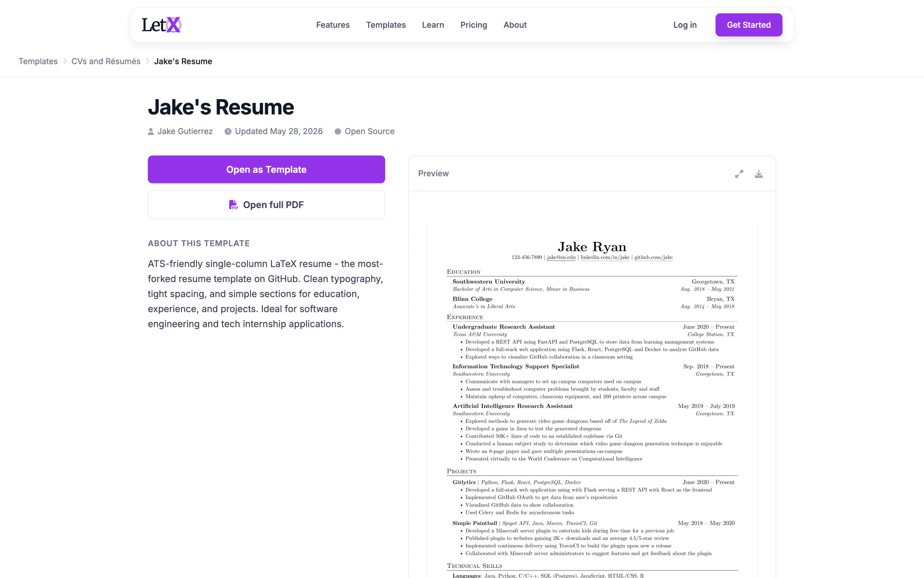This screenshot has width=924, height=578.
Task: Click Blinn College in the preview
Action: pyautogui.click(x=472, y=299)
